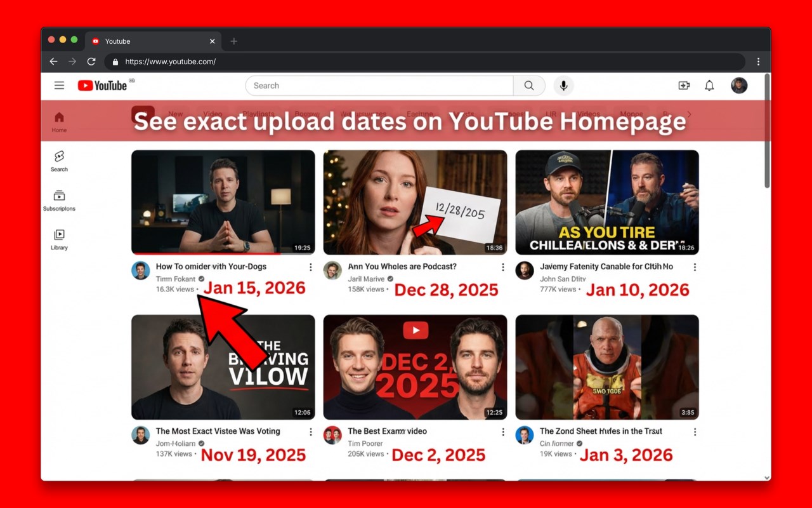Click the page vertical scrollbar

pos(767,131)
